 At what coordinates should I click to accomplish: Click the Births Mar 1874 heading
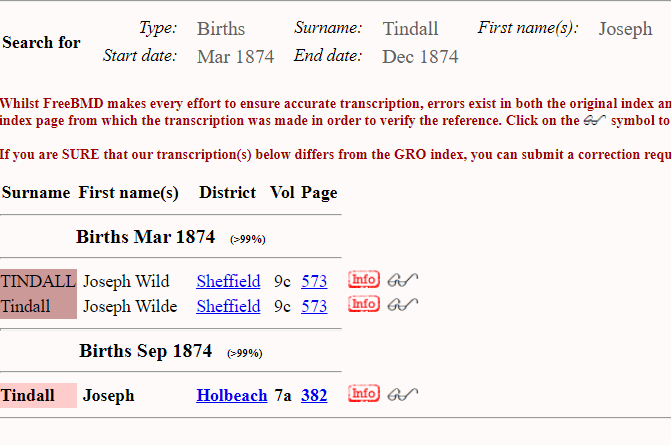(145, 237)
